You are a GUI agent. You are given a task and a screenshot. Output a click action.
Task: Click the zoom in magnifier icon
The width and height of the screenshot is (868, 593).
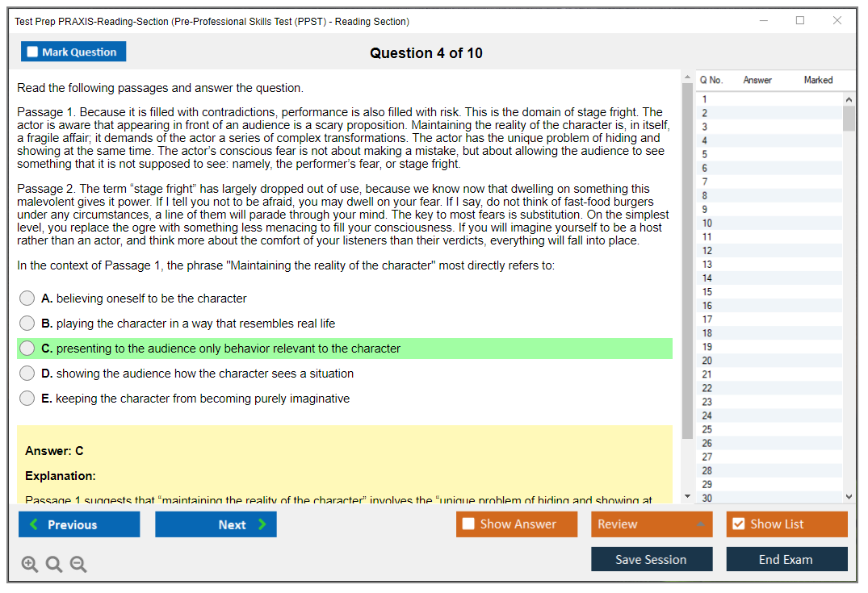[x=30, y=565]
